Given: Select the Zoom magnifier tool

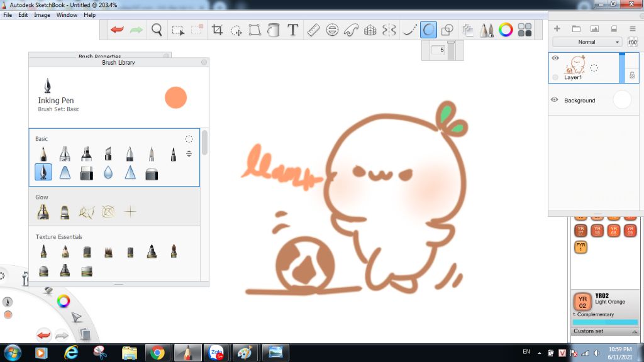Looking at the screenshot, I should [x=157, y=30].
